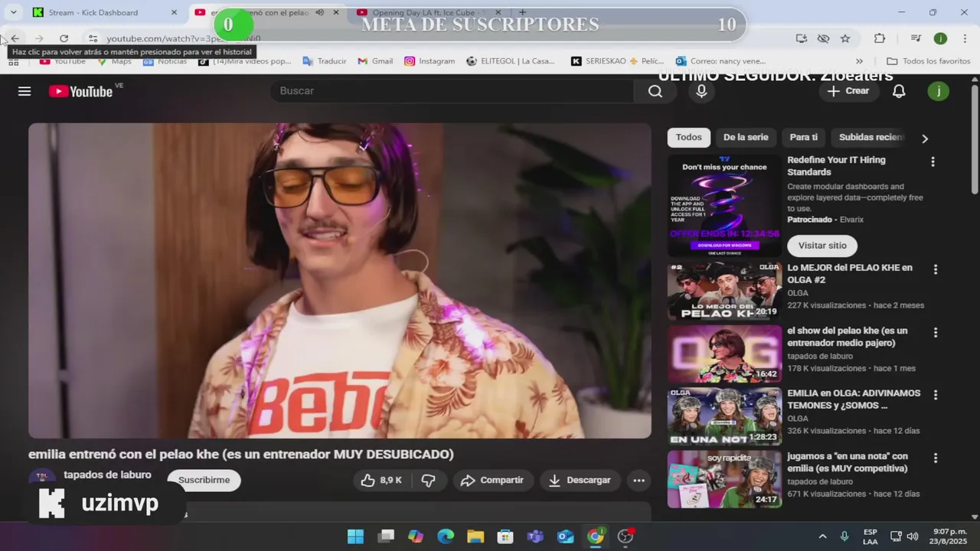The height and width of the screenshot is (551, 980).
Task: Like the video with 8,9 K likes
Action: [x=381, y=480]
